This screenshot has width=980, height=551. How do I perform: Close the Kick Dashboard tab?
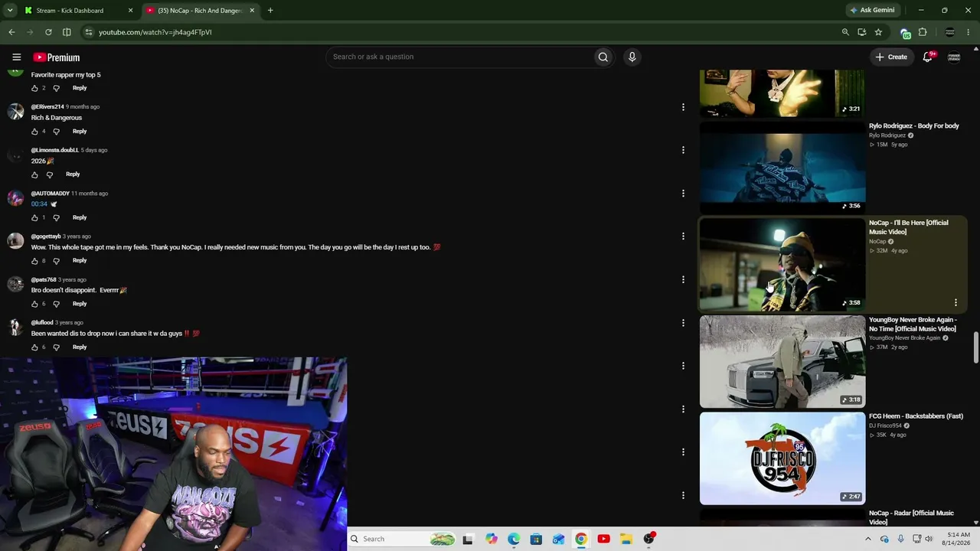(x=130, y=11)
